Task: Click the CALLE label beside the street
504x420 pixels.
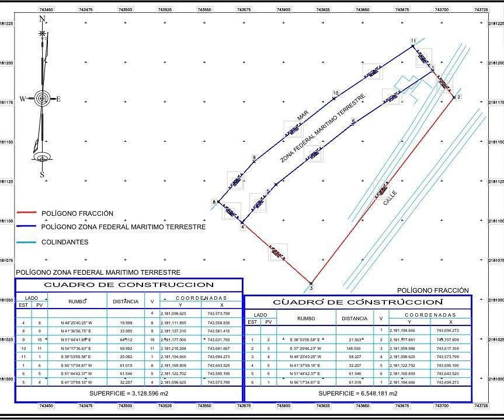Action: pyautogui.click(x=390, y=198)
